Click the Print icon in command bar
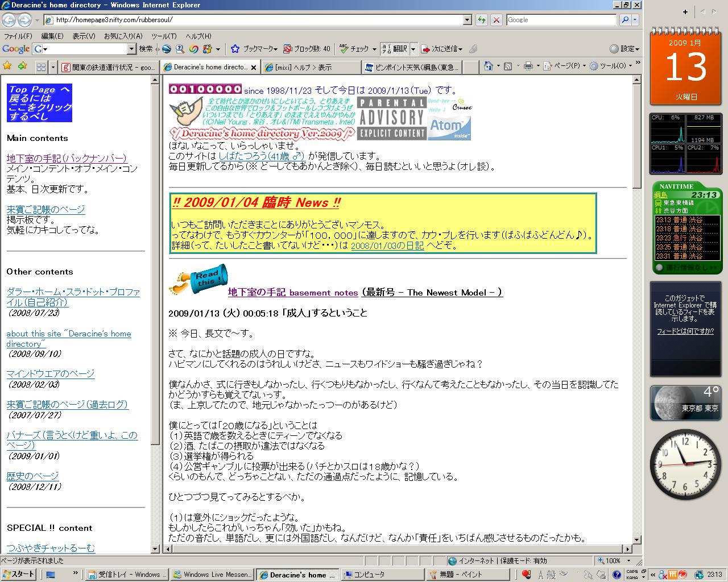Image resolution: width=728 pixels, height=582 pixels. [528, 66]
